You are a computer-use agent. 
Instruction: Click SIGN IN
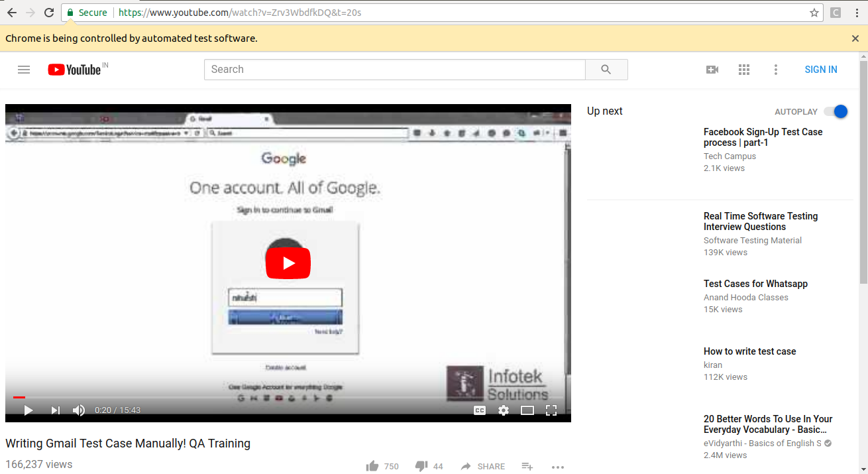[821, 70]
